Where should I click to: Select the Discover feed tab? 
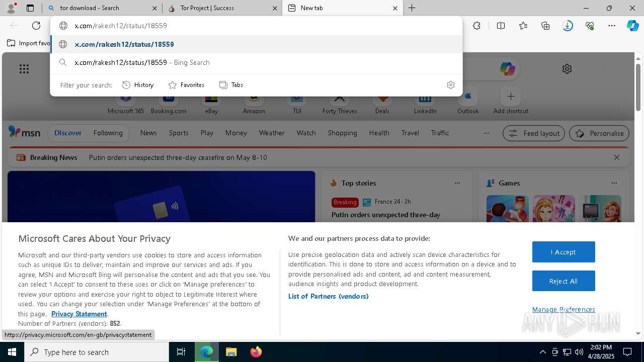[x=68, y=133]
